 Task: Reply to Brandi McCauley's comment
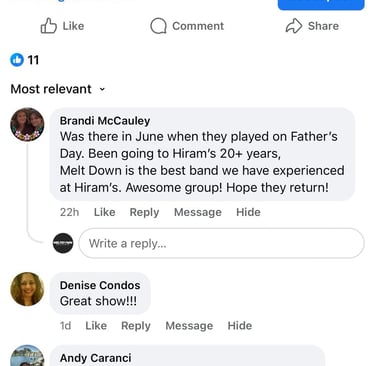[144, 212]
